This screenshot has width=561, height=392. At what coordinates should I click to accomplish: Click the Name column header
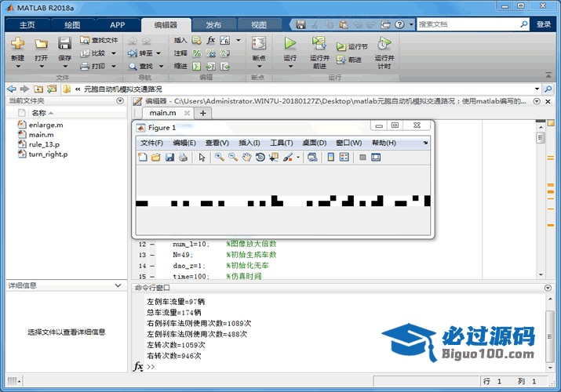tap(39, 113)
